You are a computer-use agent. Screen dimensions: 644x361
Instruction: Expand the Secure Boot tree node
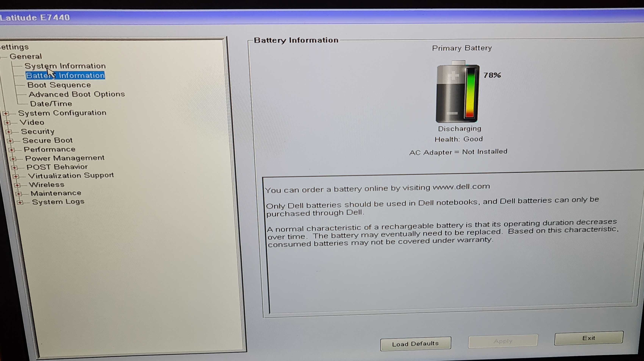[x=10, y=141]
